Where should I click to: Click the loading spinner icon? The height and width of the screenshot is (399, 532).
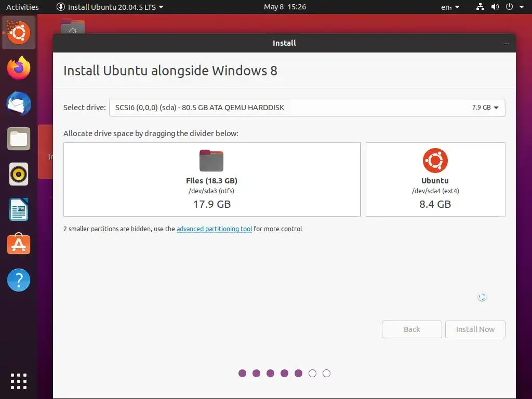tap(482, 297)
